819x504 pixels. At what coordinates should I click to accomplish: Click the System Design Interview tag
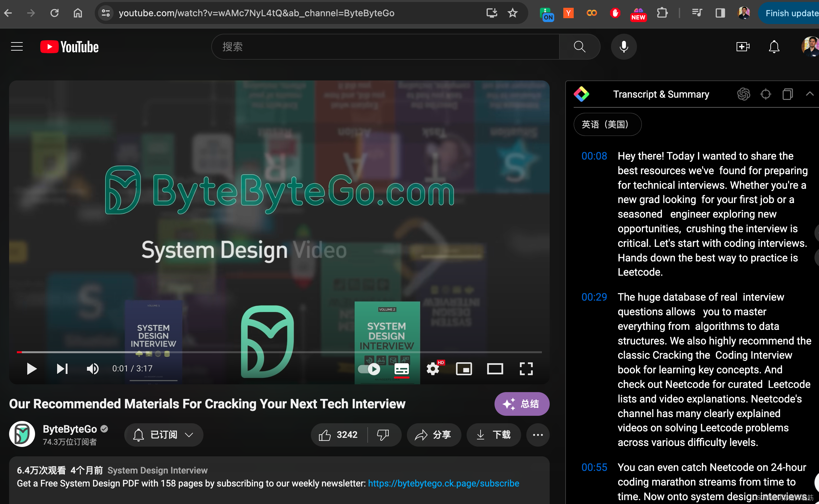point(157,470)
